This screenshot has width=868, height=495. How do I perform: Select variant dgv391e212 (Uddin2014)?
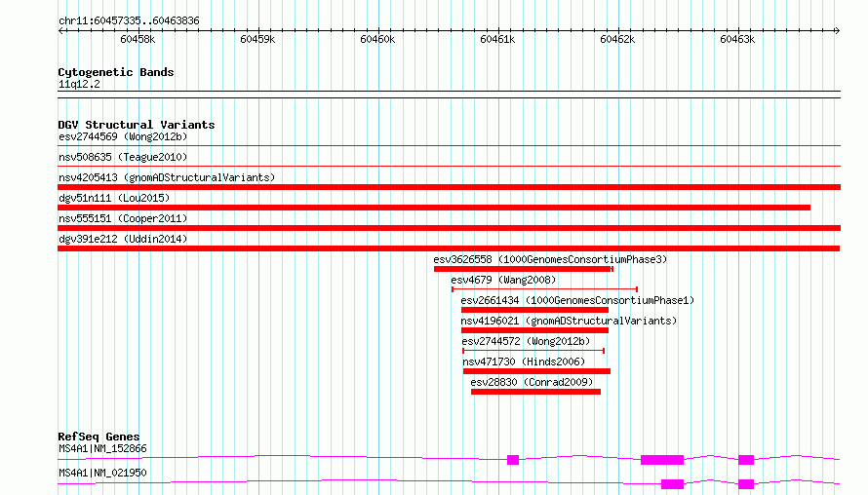pyautogui.click(x=123, y=239)
